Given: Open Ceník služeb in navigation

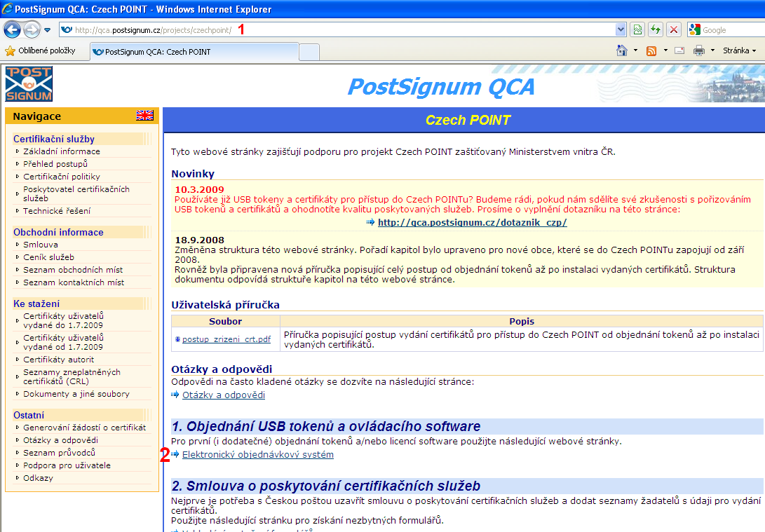Looking at the screenshot, I should coord(49,257).
